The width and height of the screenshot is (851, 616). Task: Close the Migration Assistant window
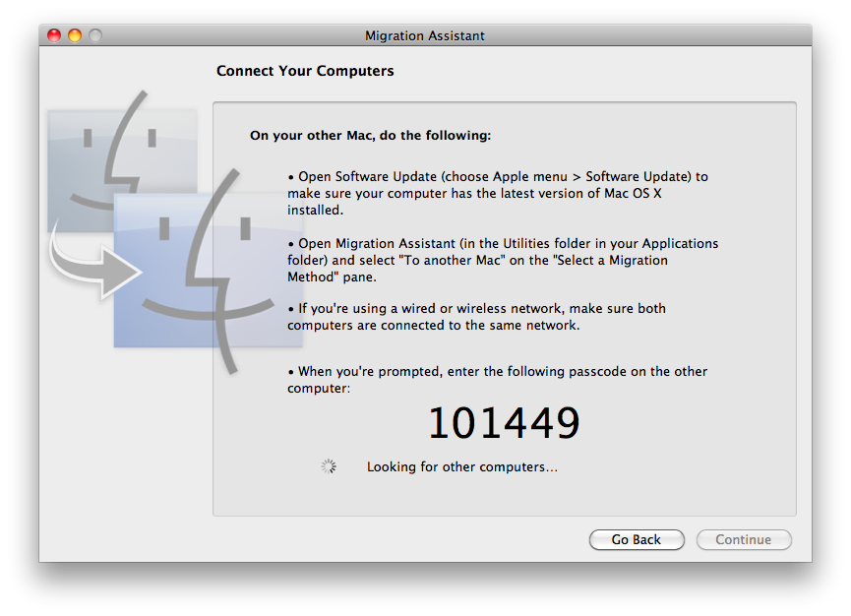pyautogui.click(x=54, y=35)
